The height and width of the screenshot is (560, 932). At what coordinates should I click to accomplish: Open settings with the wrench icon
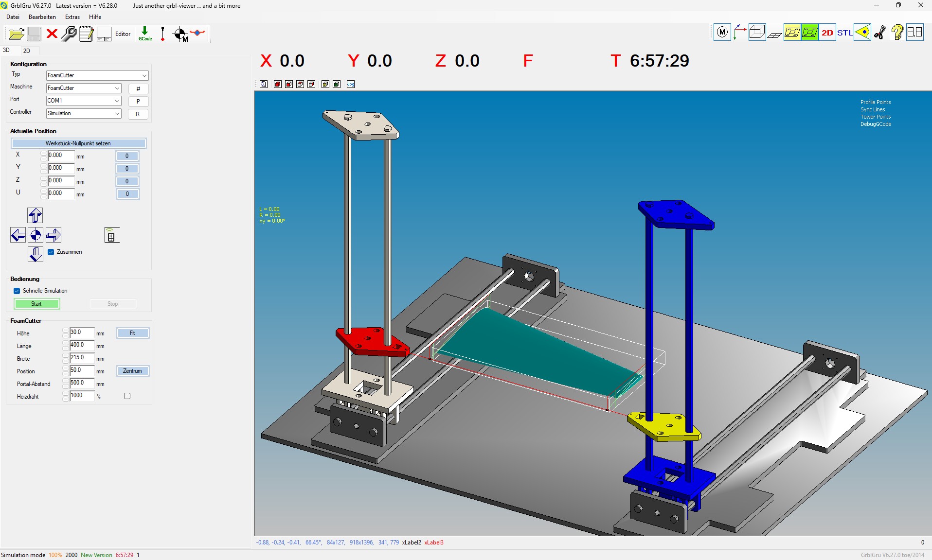[69, 34]
